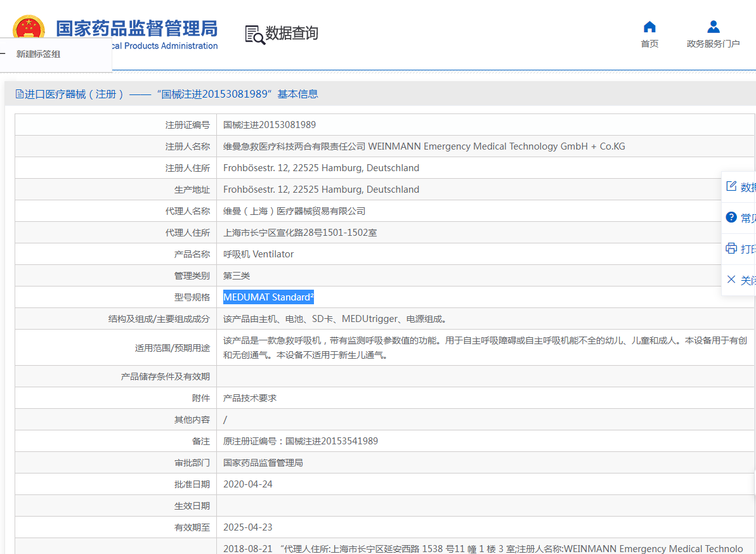Select the Hamburg address in 生产地址 row
The image size is (756, 554).
(321, 190)
